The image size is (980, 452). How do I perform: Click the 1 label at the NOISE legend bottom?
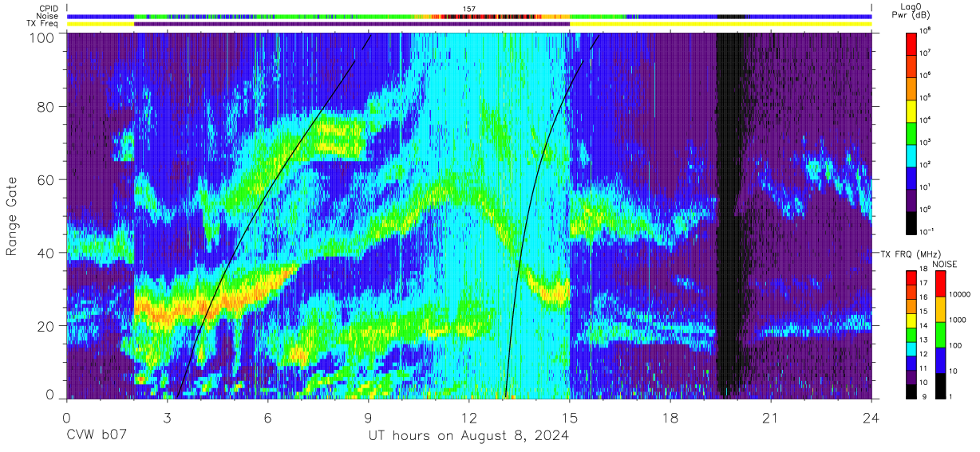coord(952,396)
